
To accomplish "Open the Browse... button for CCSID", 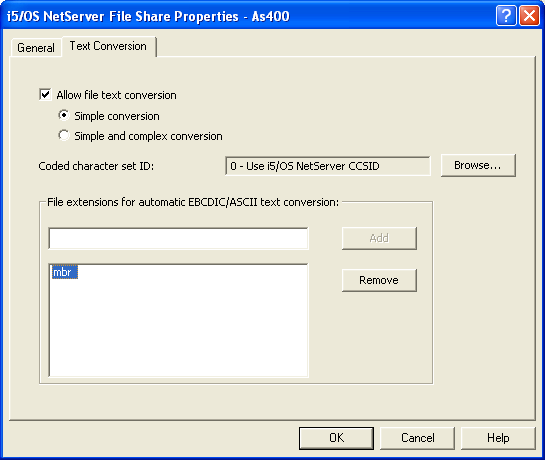I will 478,165.
